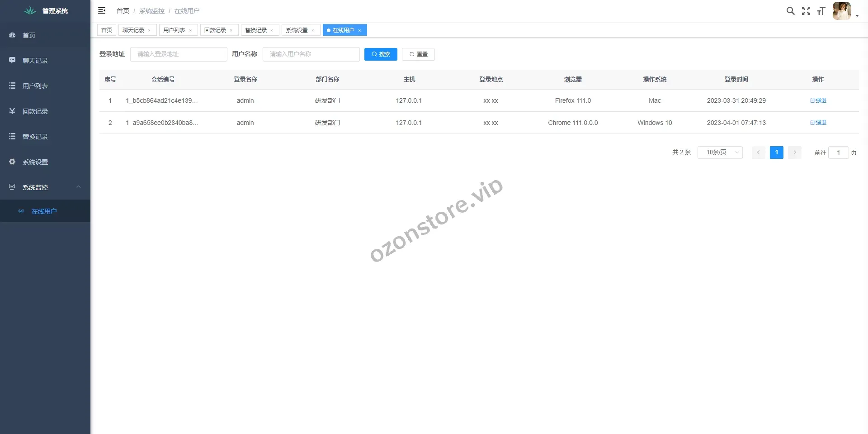
Task: Close the 聊天记录 tab
Action: point(149,30)
